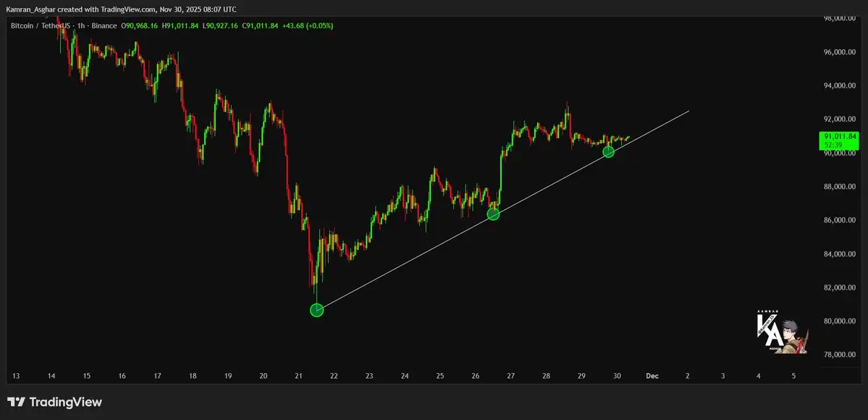Viewport: 868px width, 420px height.
Task: Click date label 14 on time axis
Action: click(x=51, y=377)
